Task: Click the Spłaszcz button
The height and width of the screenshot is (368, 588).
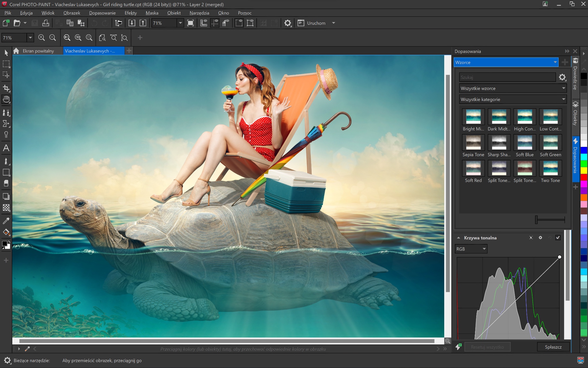Action: click(x=553, y=347)
